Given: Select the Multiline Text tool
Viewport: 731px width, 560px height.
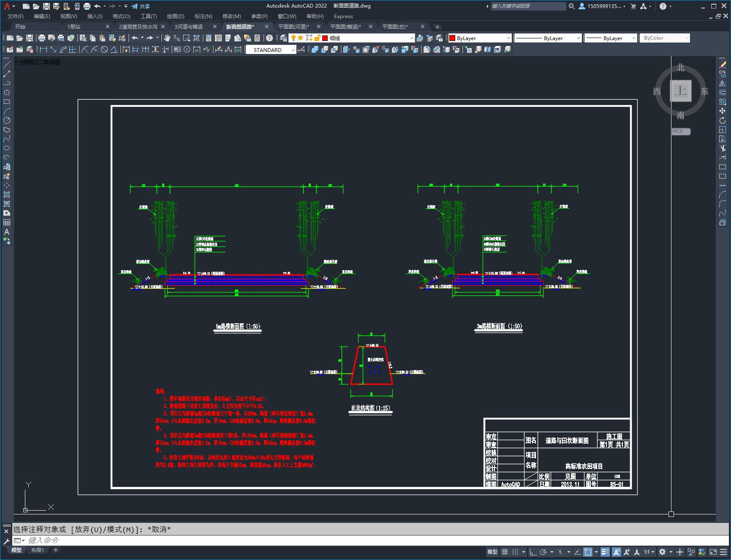Looking at the screenshot, I should [x=7, y=232].
